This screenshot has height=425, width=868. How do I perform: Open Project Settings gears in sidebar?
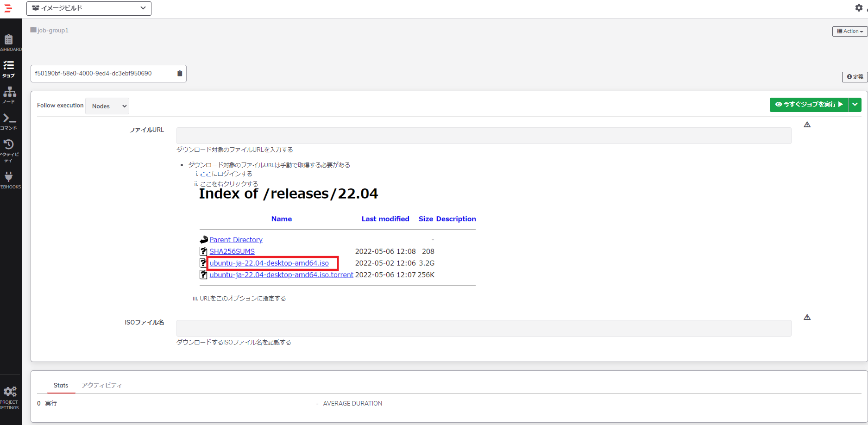[x=10, y=398]
